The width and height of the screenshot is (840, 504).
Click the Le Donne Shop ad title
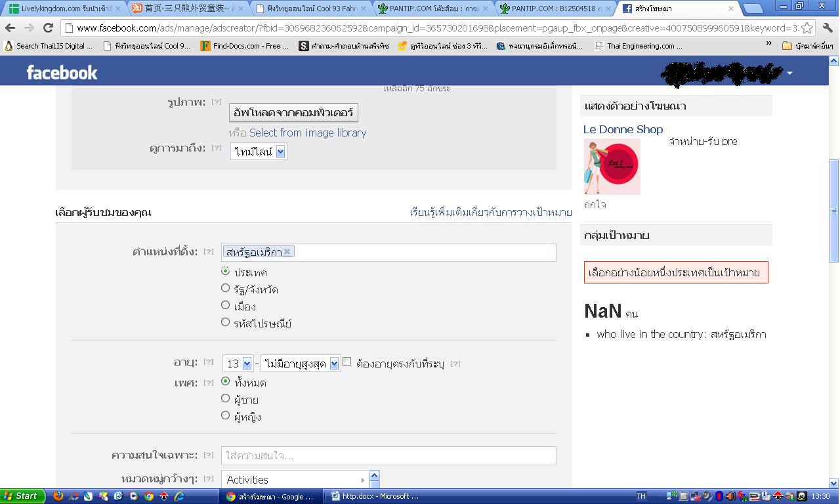623,129
